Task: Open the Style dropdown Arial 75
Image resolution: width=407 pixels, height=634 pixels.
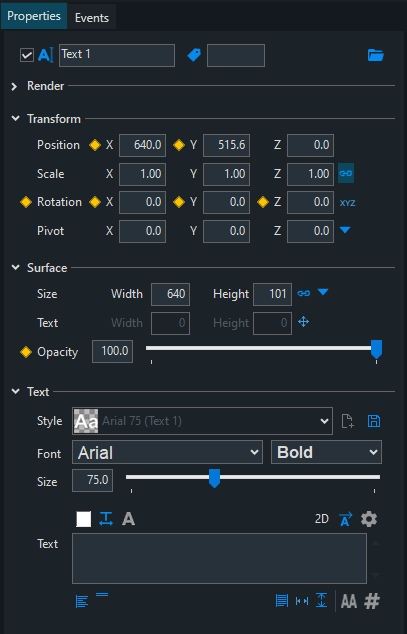Action: click(202, 421)
